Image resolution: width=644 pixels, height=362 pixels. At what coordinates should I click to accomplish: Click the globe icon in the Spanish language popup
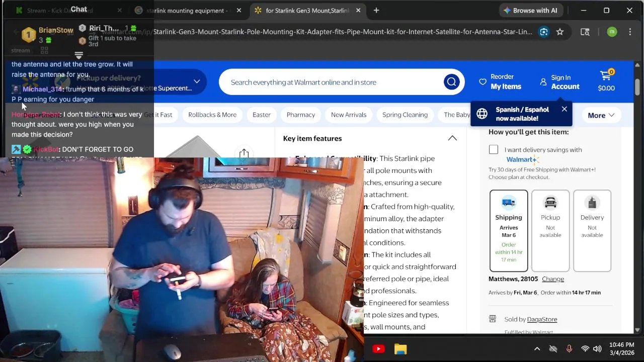482,114
